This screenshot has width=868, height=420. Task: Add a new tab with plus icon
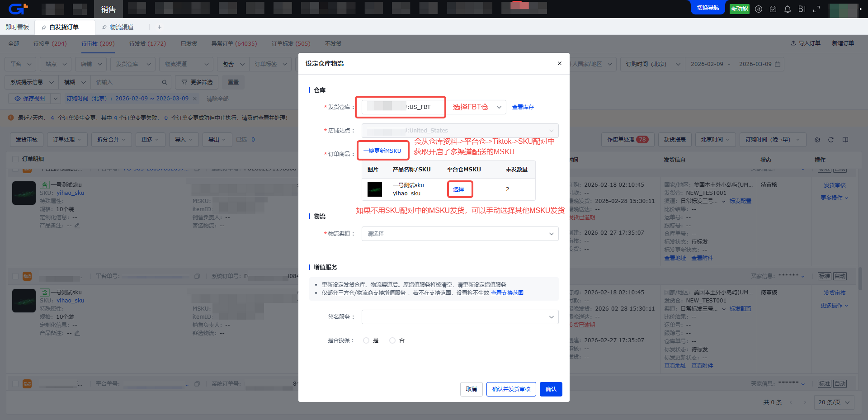point(160,27)
